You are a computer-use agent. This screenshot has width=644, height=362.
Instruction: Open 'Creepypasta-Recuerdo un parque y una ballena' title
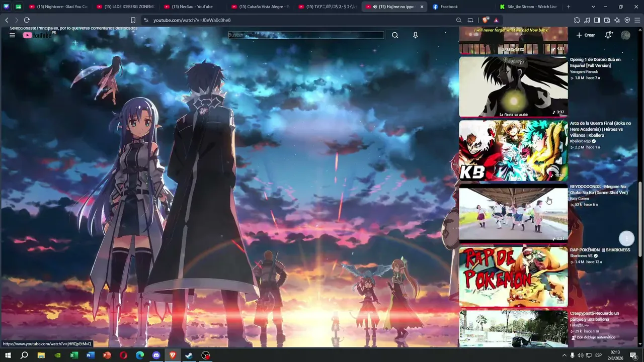[595, 316]
